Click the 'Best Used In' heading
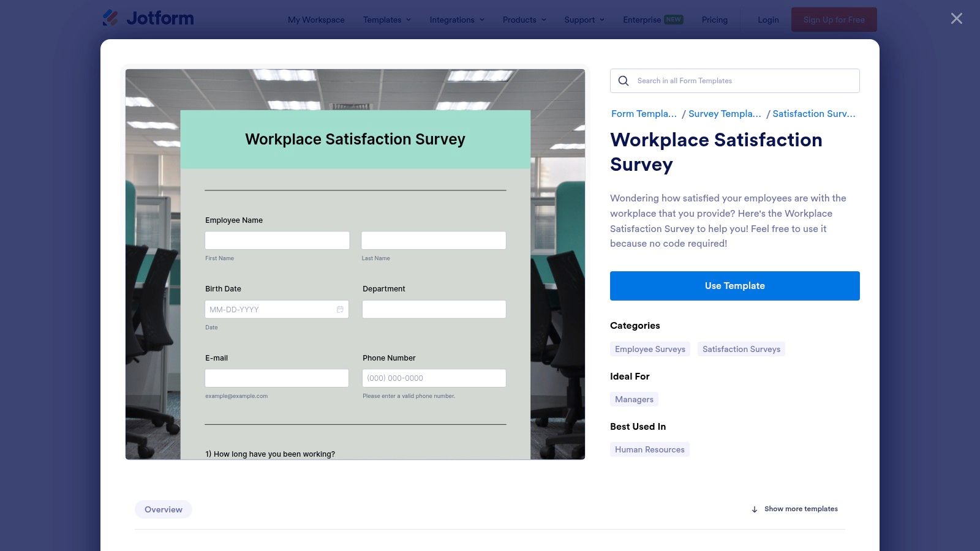Screen dimensions: 980x551 (638, 427)
